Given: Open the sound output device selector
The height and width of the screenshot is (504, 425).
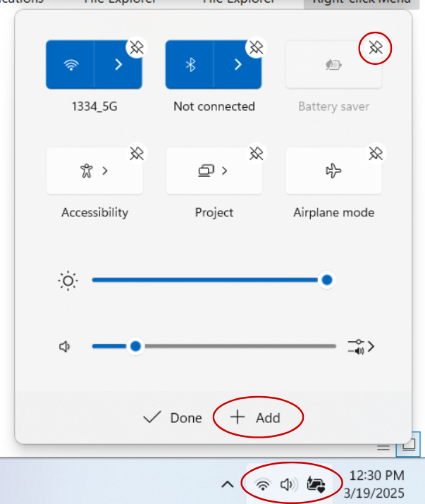Looking at the screenshot, I should [360, 346].
